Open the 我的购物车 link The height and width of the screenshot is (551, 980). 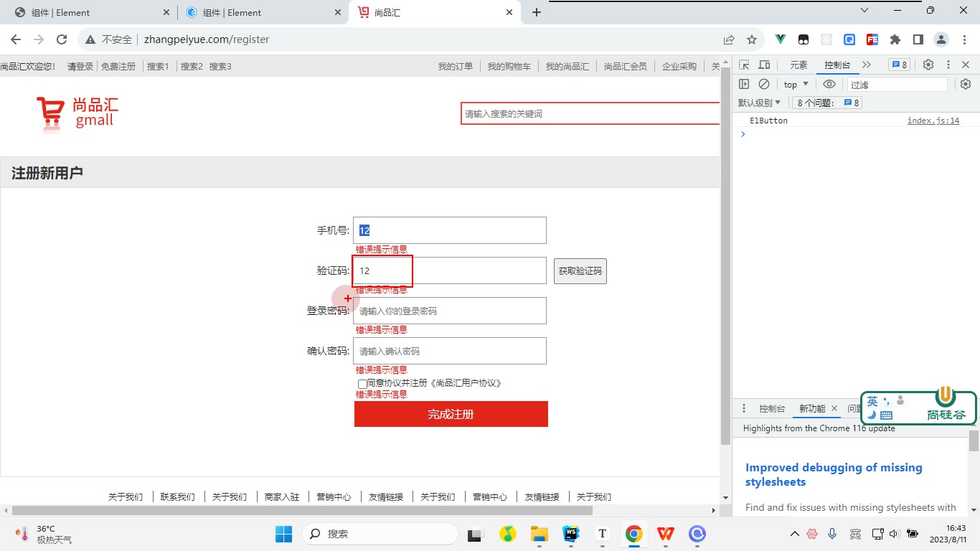[509, 66]
